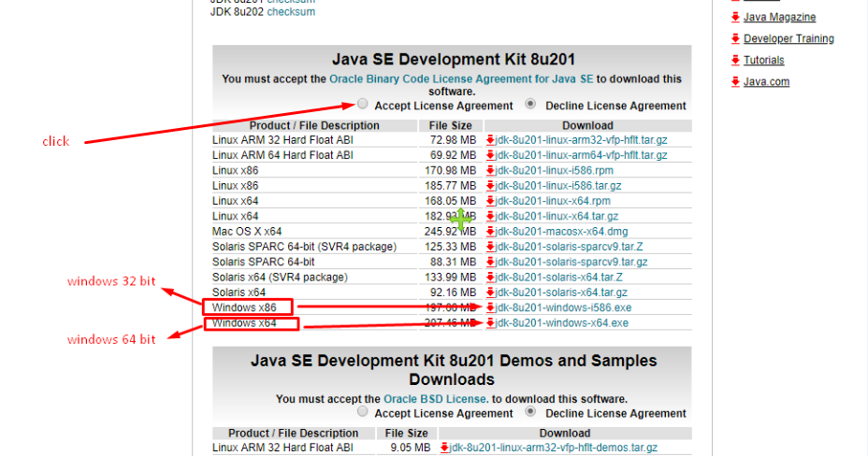Image resolution: width=868 pixels, height=456 pixels.
Task: Click the Linux ARM 64 Hard Float ABI label
Action: click(x=282, y=155)
